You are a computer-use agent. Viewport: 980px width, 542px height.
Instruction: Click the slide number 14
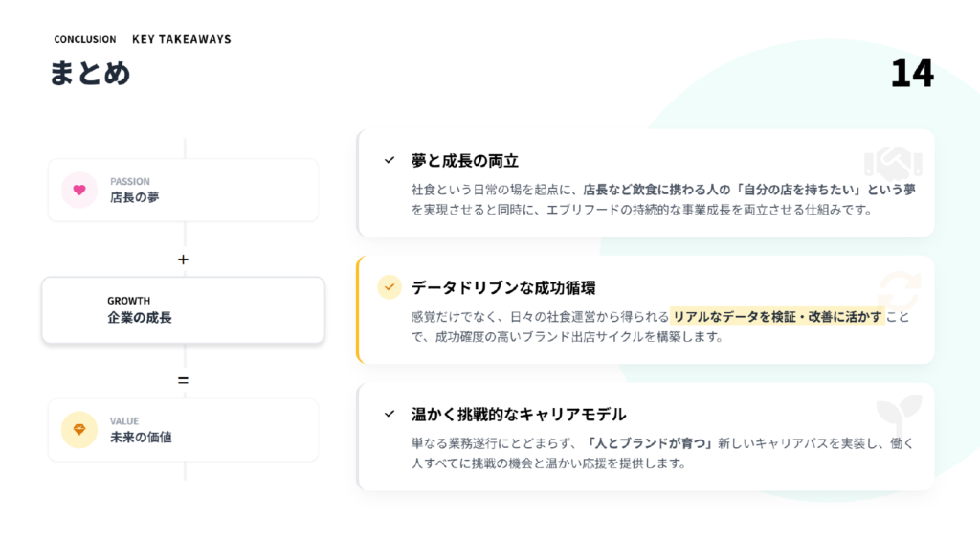[x=911, y=74]
